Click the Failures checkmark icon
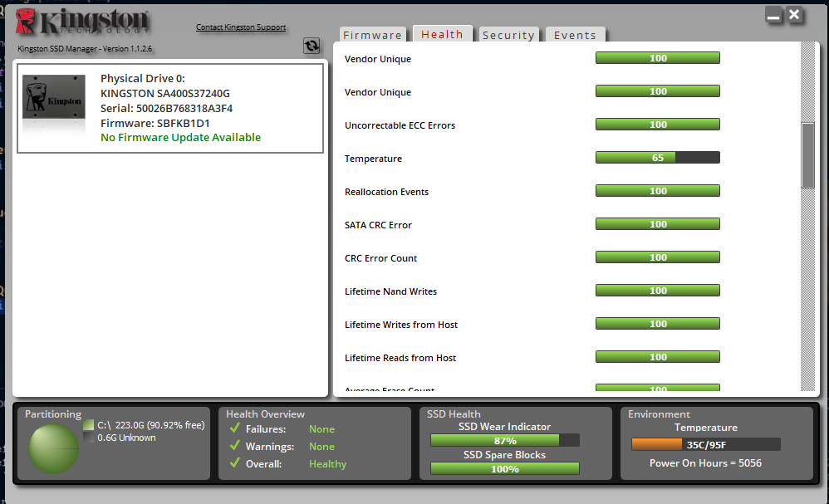 [235, 428]
